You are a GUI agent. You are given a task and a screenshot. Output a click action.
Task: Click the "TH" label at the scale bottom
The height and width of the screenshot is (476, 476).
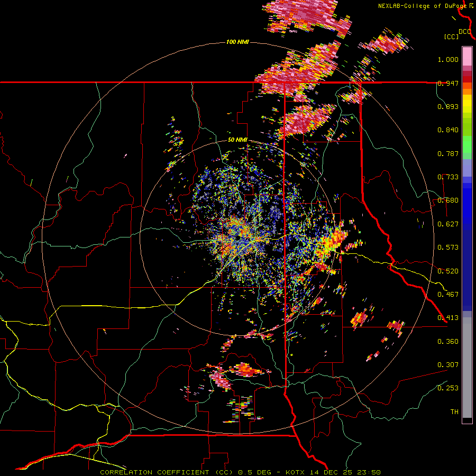454,412
